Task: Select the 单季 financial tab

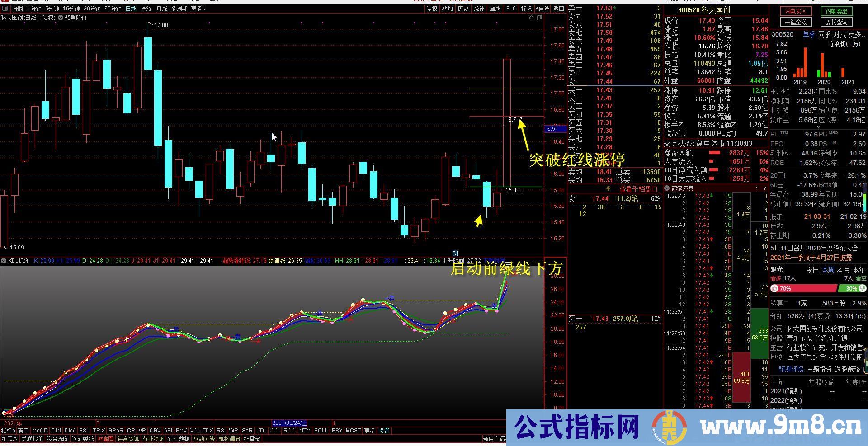Action: (809, 34)
